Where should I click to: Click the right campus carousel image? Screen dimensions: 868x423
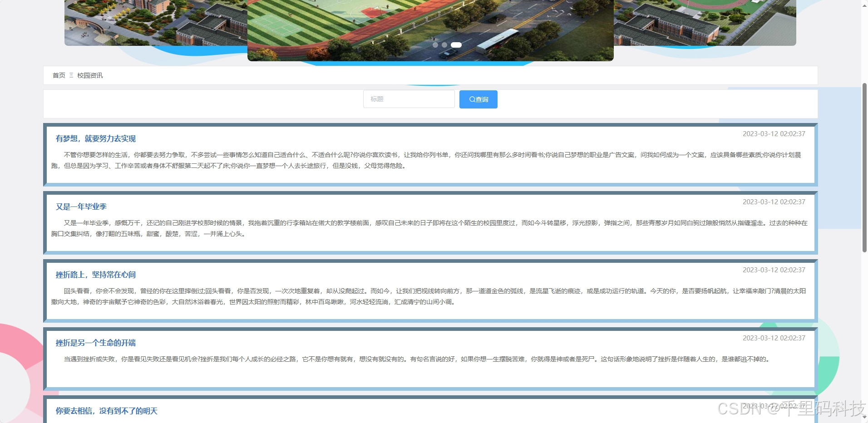705,23
